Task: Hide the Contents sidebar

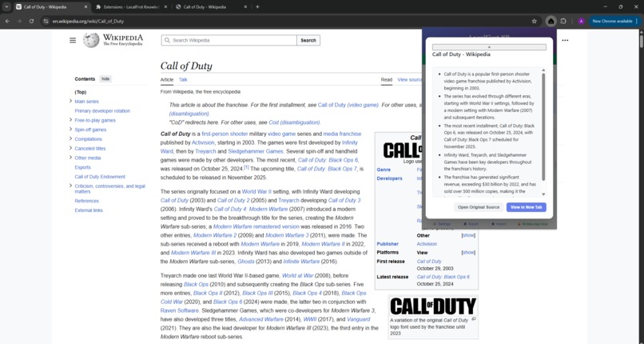Action: (105, 79)
